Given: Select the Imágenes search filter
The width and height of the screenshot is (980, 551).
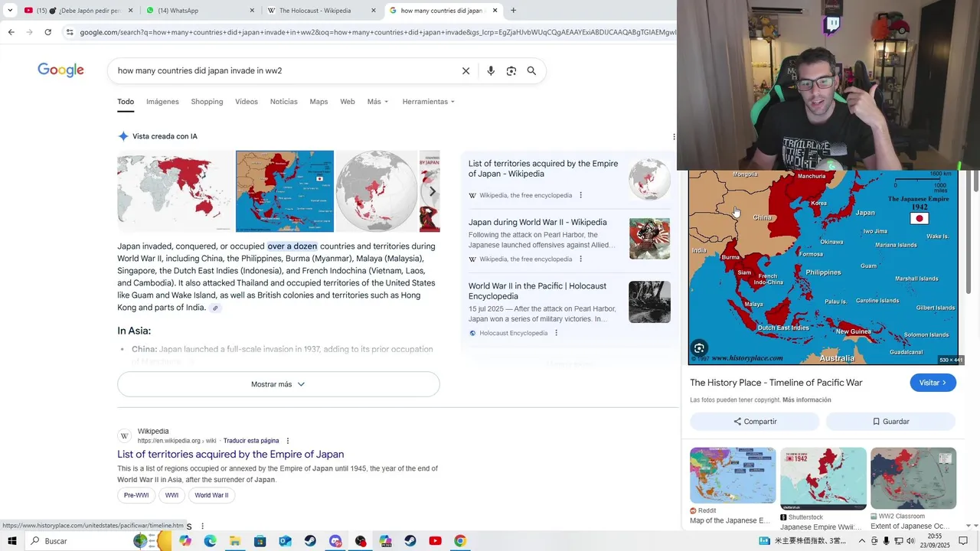Looking at the screenshot, I should (x=162, y=102).
